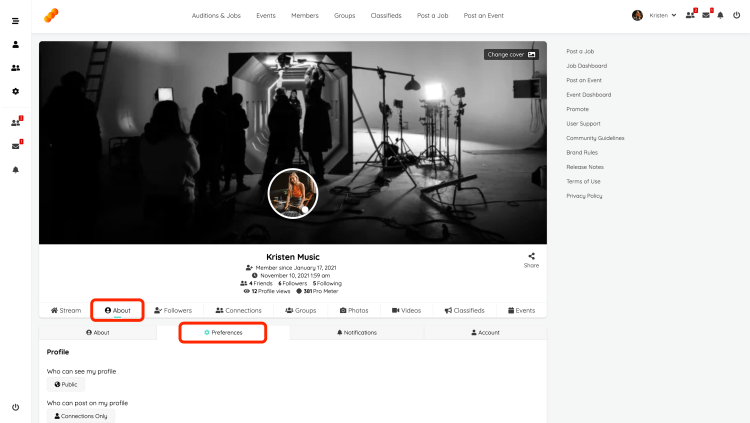Click the Share icon on profile
This screenshot has height=423, width=750.
531,260
